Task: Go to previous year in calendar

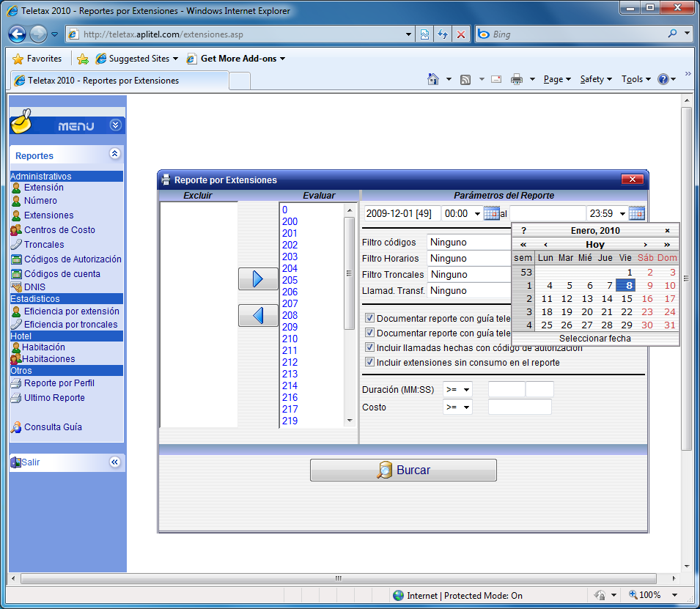Action: 523,245
